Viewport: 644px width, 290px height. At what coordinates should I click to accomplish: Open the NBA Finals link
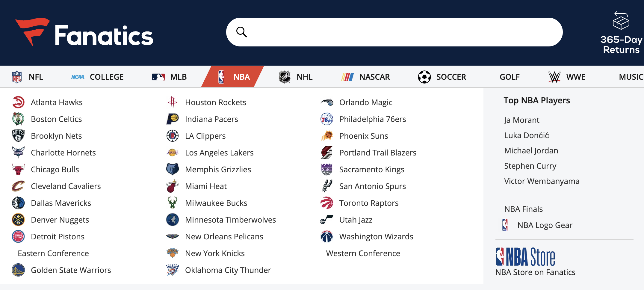524,209
